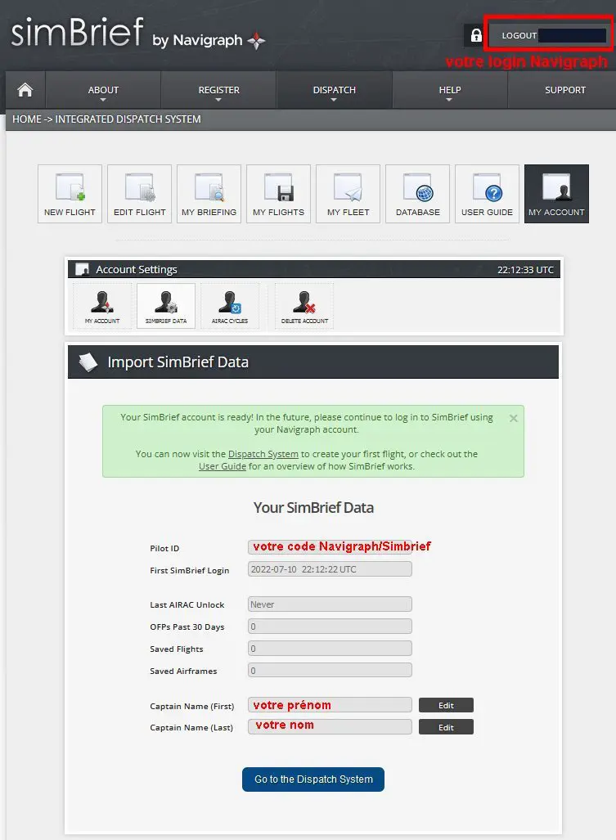616x840 pixels.
Task: Open the User Guide icon
Action: (x=487, y=194)
